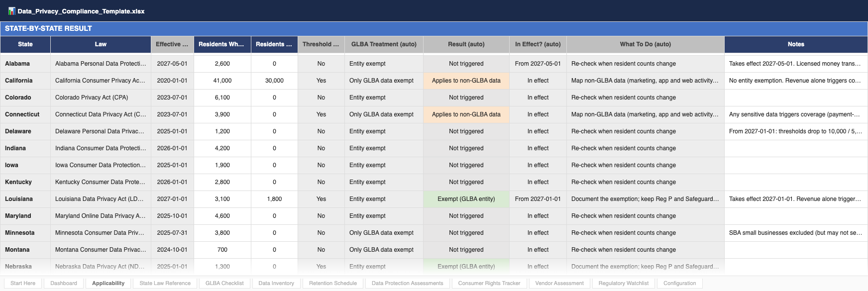Click the Nebraska state cell
This screenshot has height=291, width=868.
[25, 267]
